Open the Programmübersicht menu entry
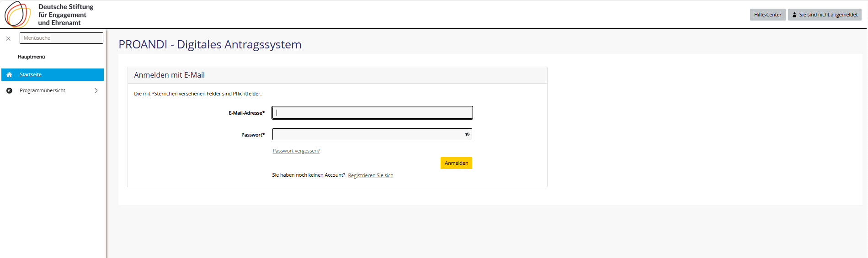 [x=43, y=91]
